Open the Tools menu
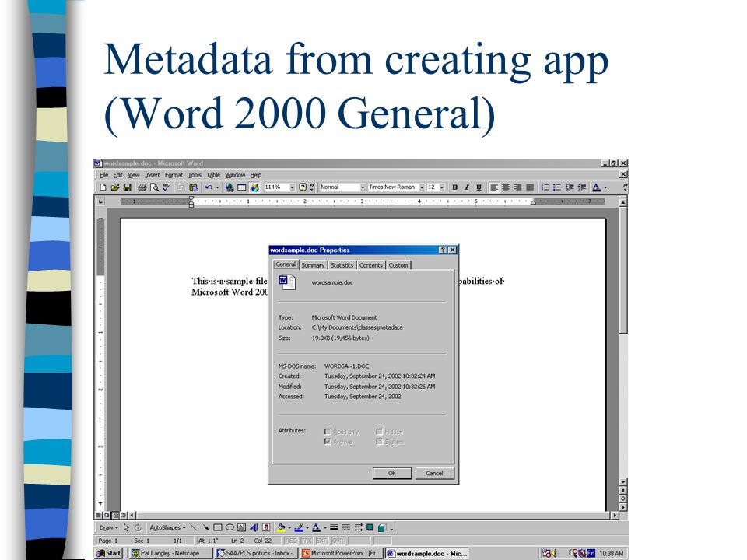 pyautogui.click(x=195, y=175)
